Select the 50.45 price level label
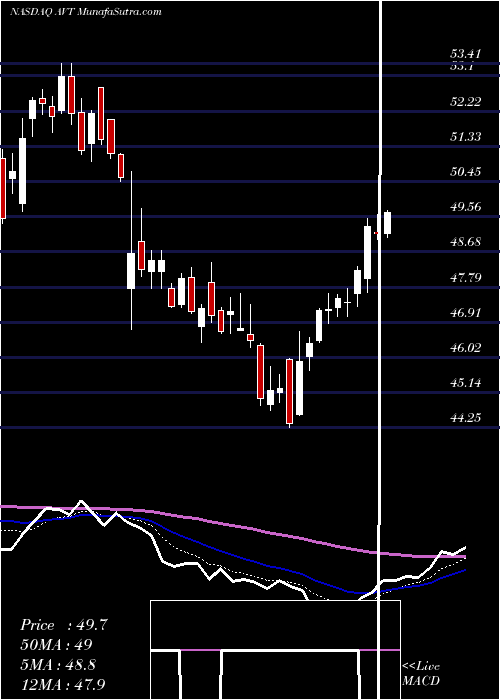Viewport: 500px width, 700px height. (x=466, y=172)
